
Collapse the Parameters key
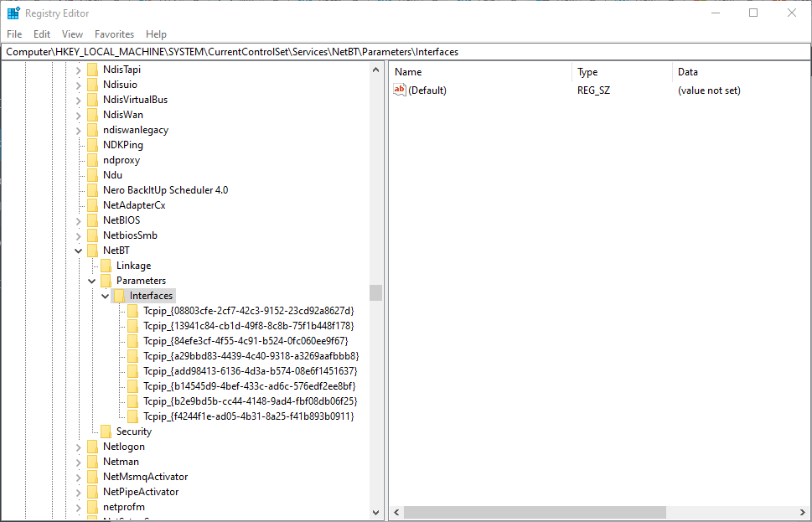click(91, 281)
